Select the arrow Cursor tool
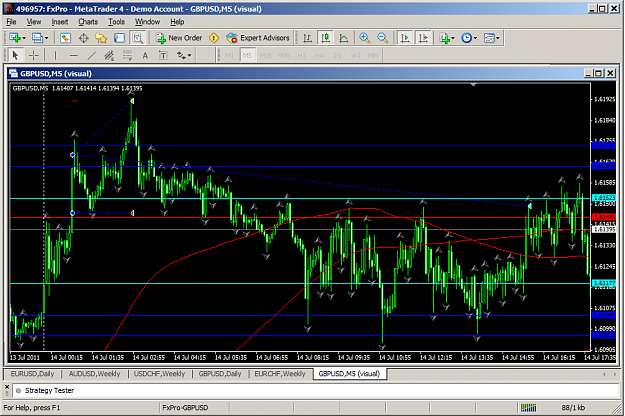Viewport: 625px width, 416px height. tap(15, 55)
